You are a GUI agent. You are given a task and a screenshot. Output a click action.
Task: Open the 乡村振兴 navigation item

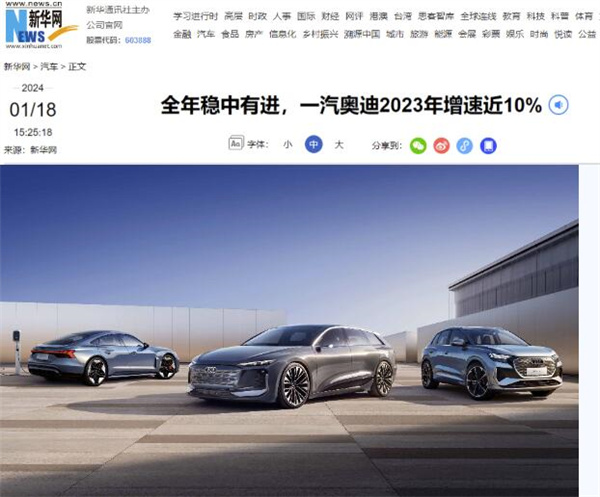pyautogui.click(x=320, y=34)
